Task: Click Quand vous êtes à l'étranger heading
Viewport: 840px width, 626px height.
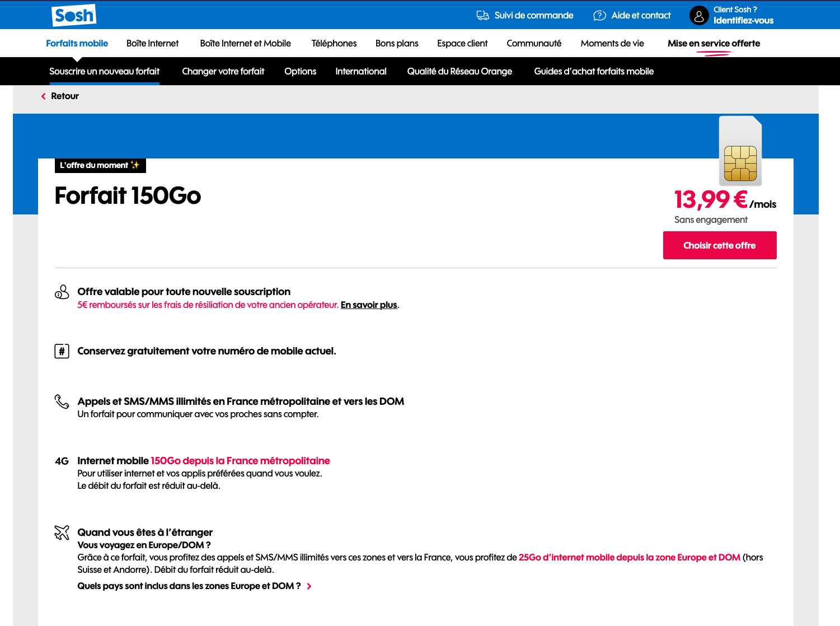Action: click(145, 532)
